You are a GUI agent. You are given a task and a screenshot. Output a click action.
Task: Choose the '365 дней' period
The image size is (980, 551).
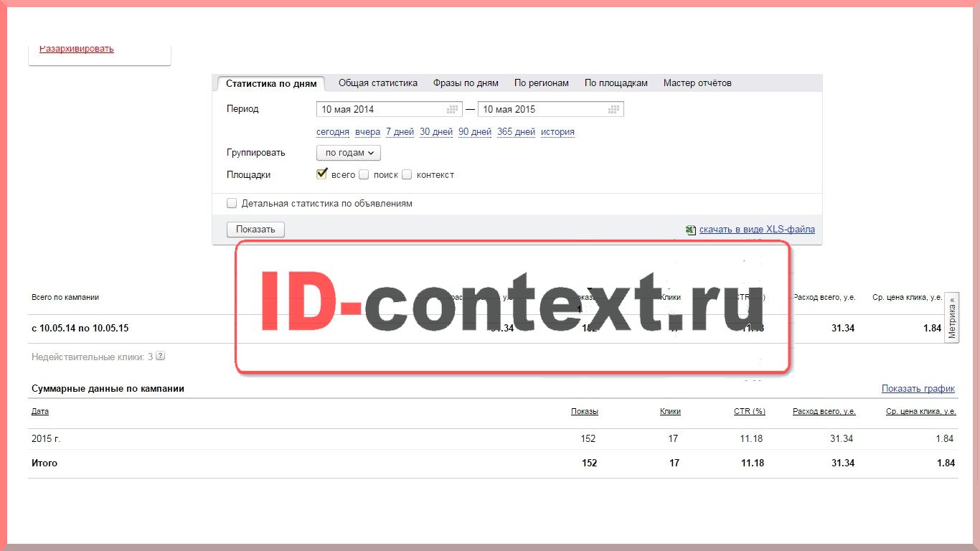516,132
